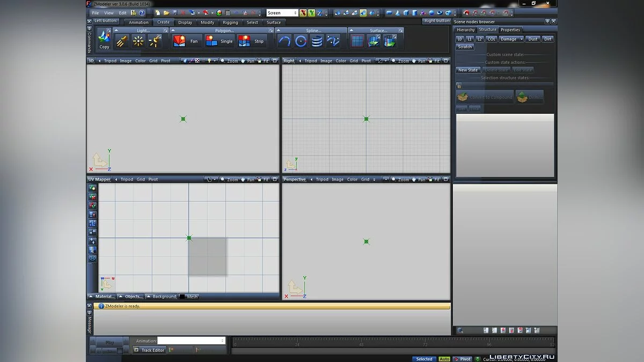Click the Spline helix coil icon
This screenshot has width=644, height=362.
[317, 41]
